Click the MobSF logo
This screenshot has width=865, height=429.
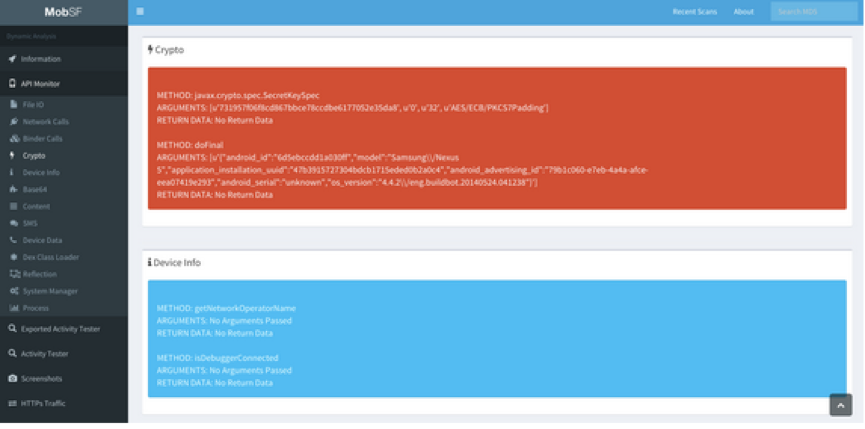[x=63, y=12]
